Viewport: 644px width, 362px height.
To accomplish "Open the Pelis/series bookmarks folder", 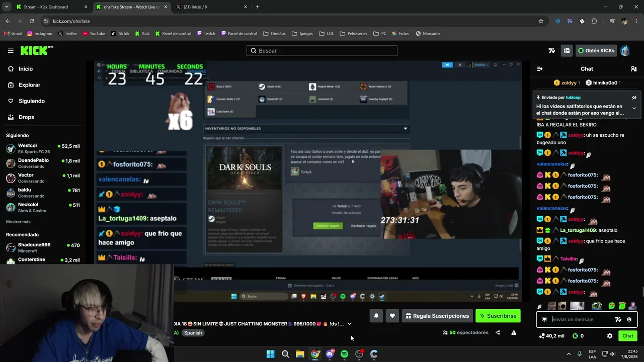I will tap(353, 34).
